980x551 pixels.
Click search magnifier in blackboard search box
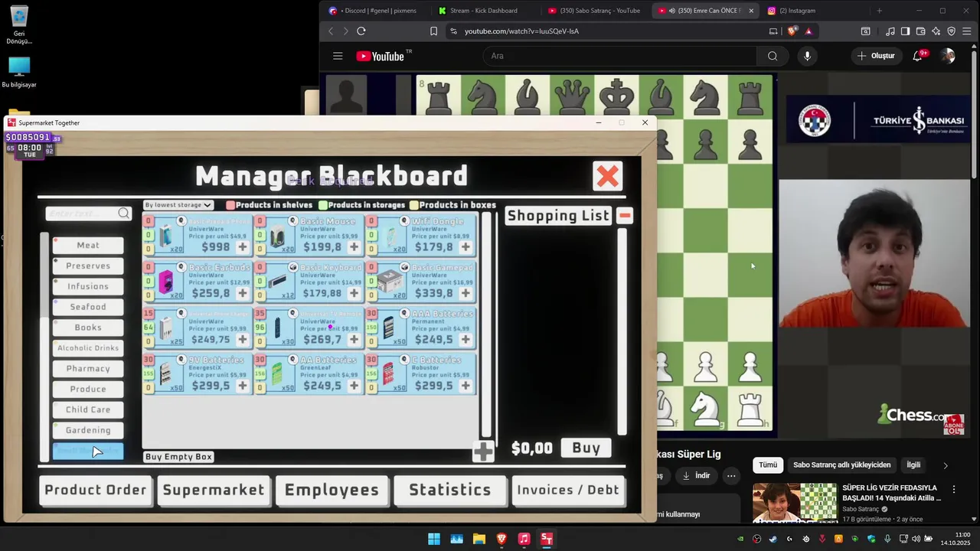click(124, 214)
